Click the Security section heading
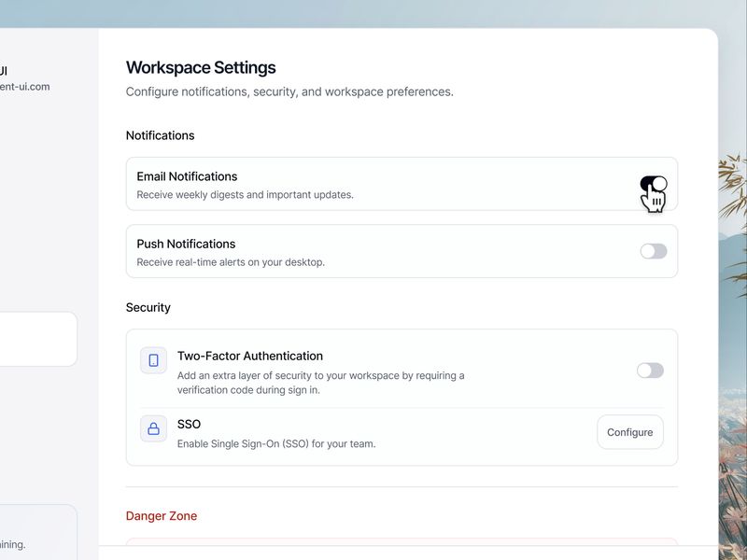Screen dimensions: 747x560 (x=148, y=307)
